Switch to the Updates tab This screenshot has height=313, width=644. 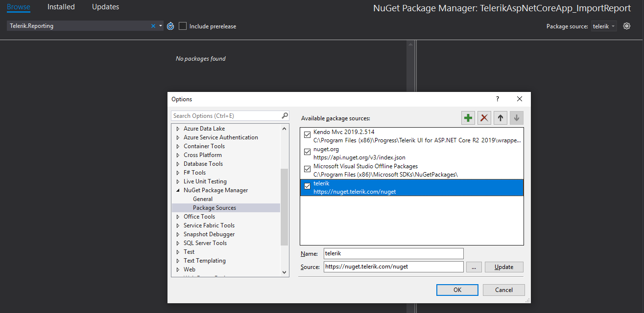pyautogui.click(x=105, y=7)
